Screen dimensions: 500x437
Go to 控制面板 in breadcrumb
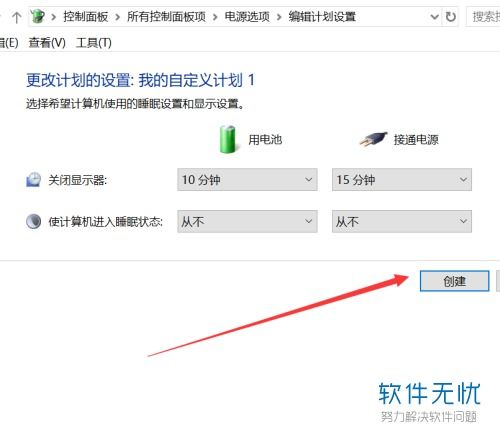pyautogui.click(x=86, y=16)
